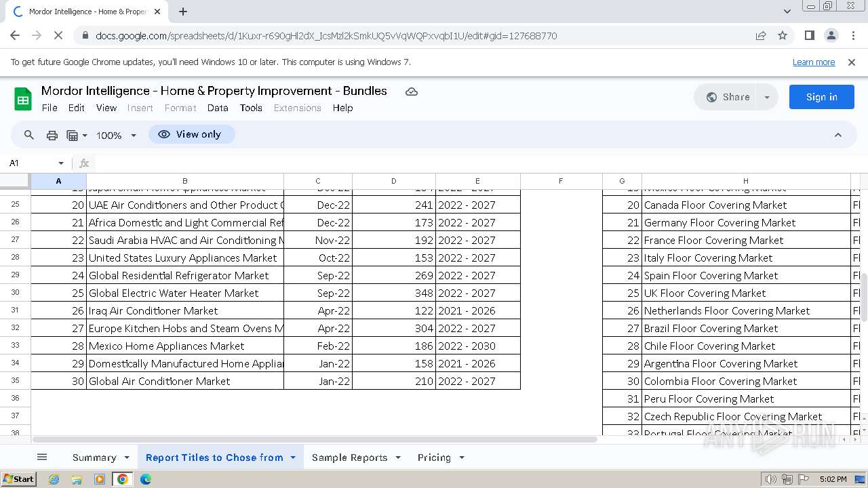This screenshot has height=488, width=868.
Task: Click the Action Center flag icon
Action: tap(804, 479)
